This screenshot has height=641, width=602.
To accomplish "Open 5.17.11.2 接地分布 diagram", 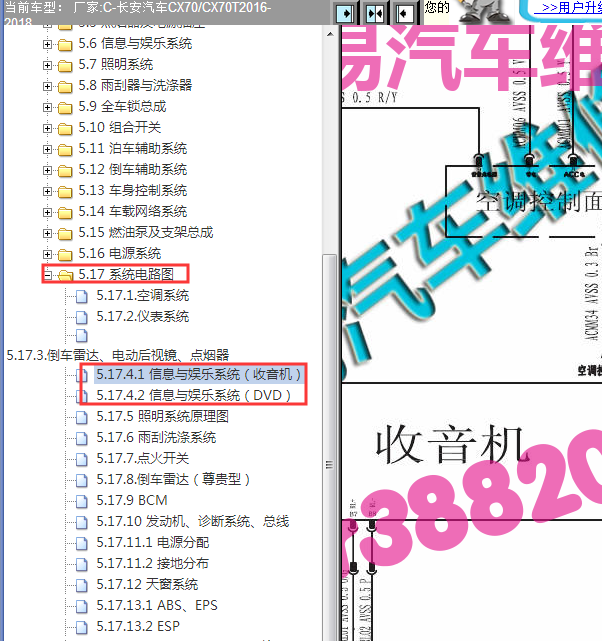I will click(153, 563).
